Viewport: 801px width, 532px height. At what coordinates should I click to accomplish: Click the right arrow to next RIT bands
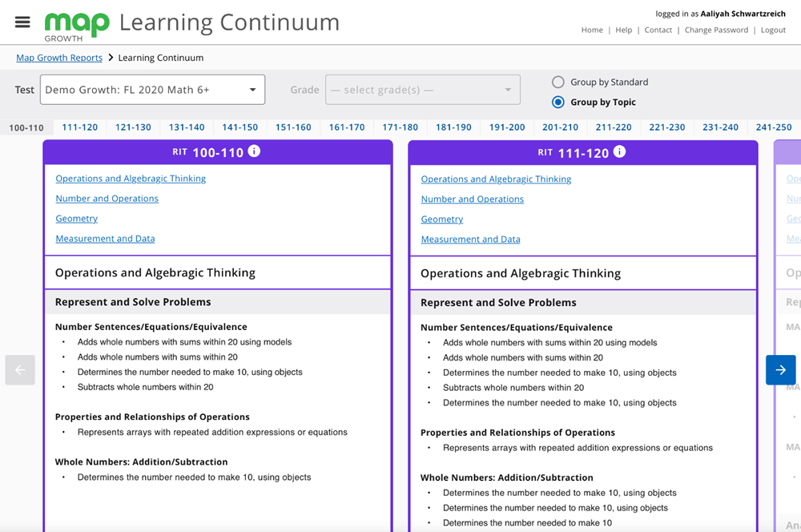tap(780, 369)
